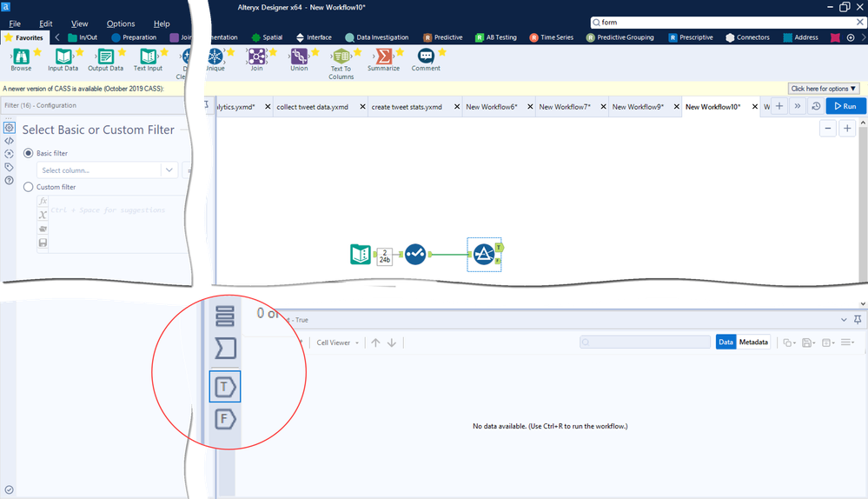Image resolution: width=868 pixels, height=499 pixels.
Task: Switch to the Spatial tool category
Action: point(267,37)
